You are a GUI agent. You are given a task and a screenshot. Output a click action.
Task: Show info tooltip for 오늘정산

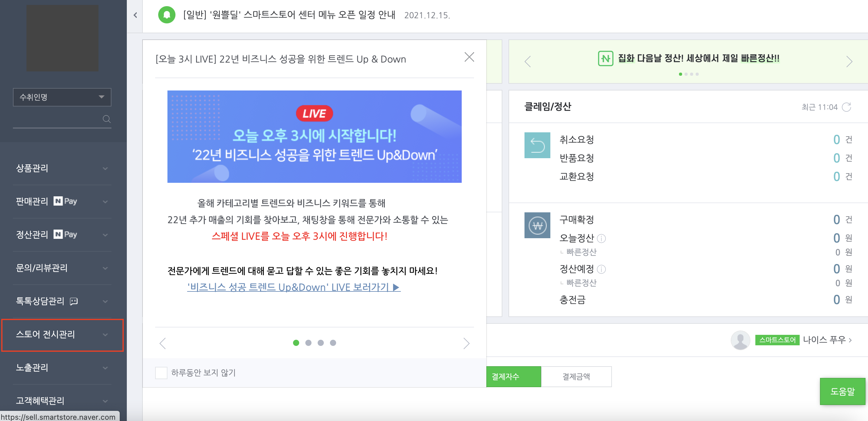(601, 239)
